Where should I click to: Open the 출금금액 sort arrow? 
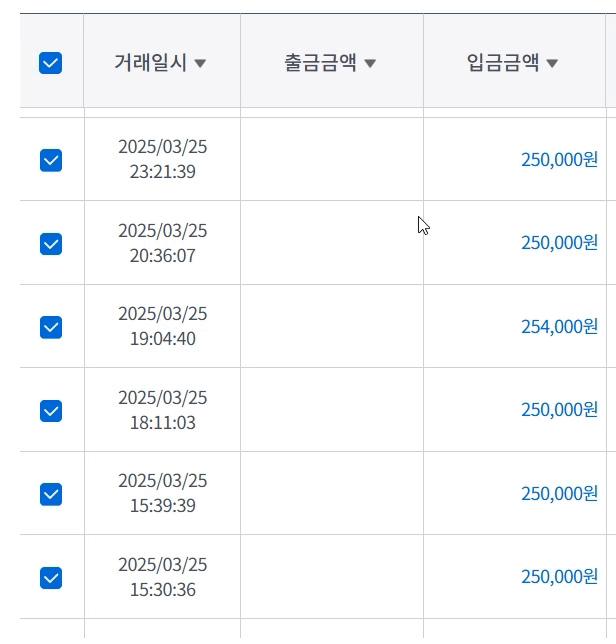click(x=370, y=64)
